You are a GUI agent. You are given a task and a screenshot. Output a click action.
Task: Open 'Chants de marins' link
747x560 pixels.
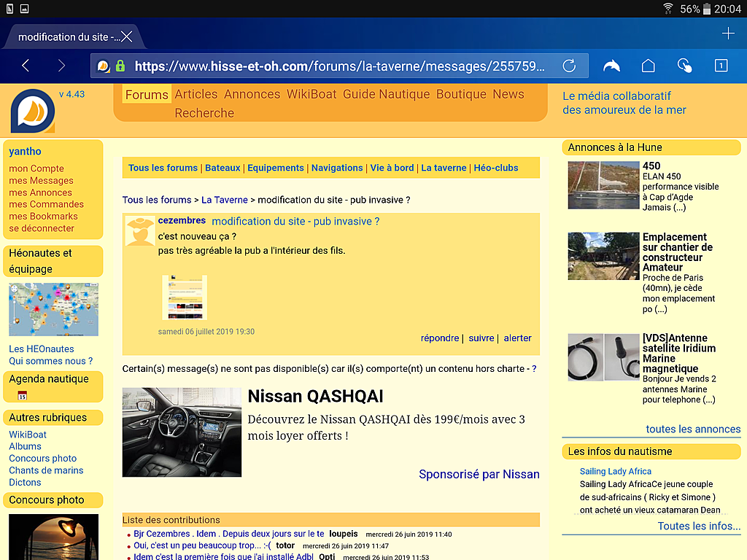click(x=46, y=470)
